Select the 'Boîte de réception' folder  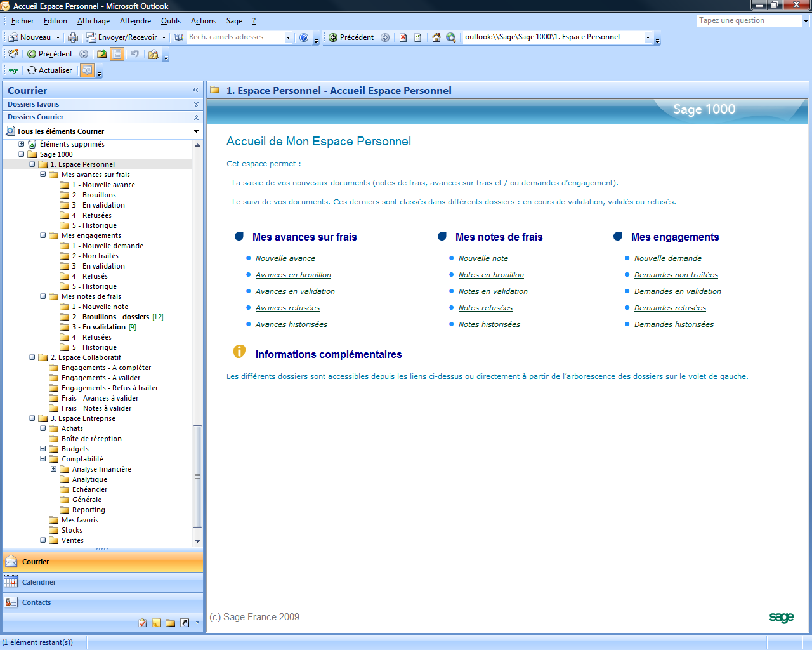91,439
